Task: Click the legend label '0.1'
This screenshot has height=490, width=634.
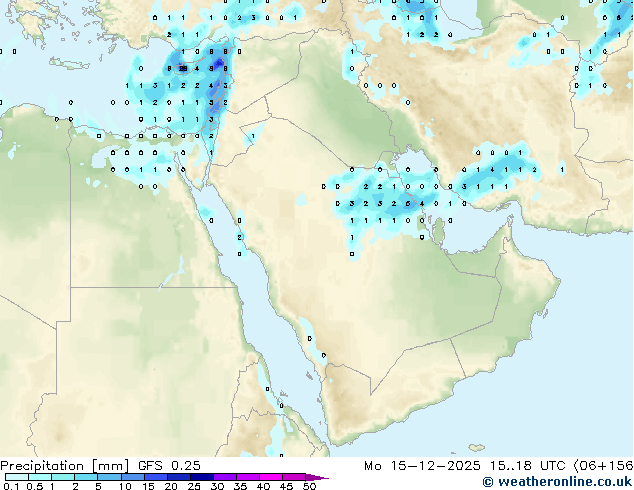Action: [x=11, y=486]
